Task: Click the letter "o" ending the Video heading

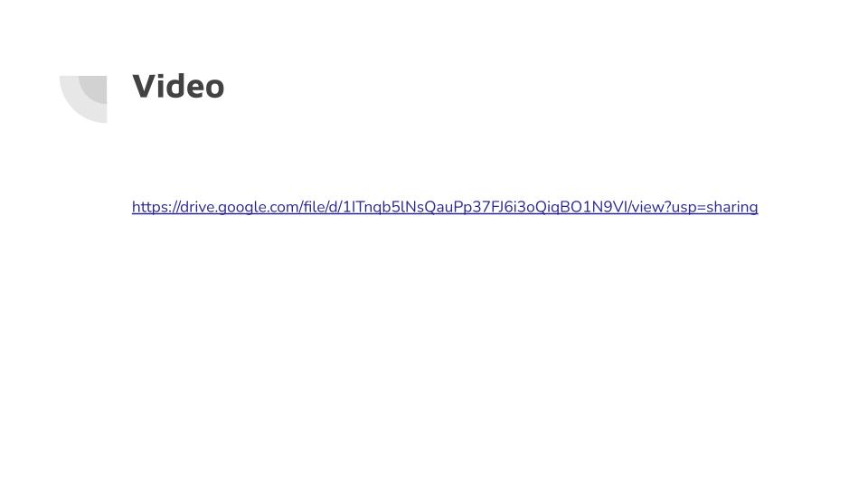Action: click(x=213, y=89)
